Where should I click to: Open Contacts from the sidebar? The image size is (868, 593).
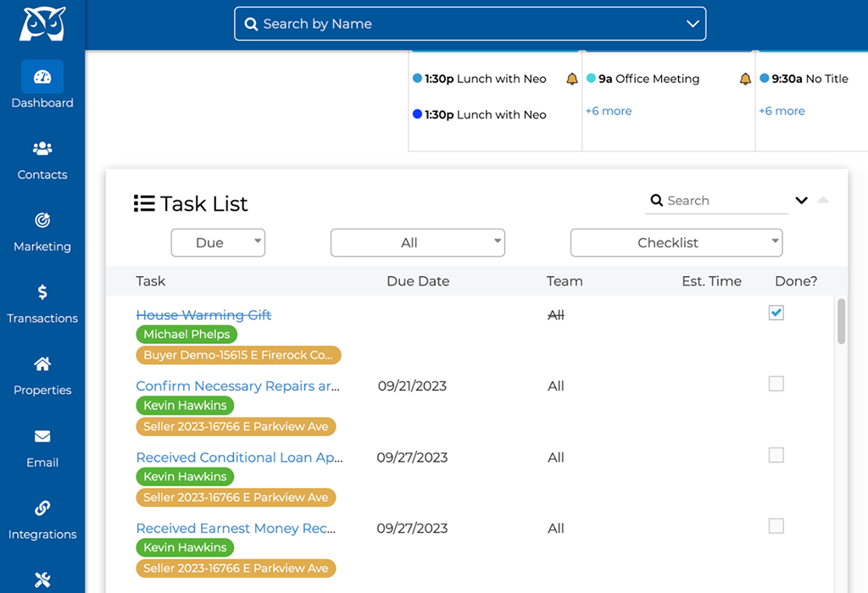pos(42,150)
